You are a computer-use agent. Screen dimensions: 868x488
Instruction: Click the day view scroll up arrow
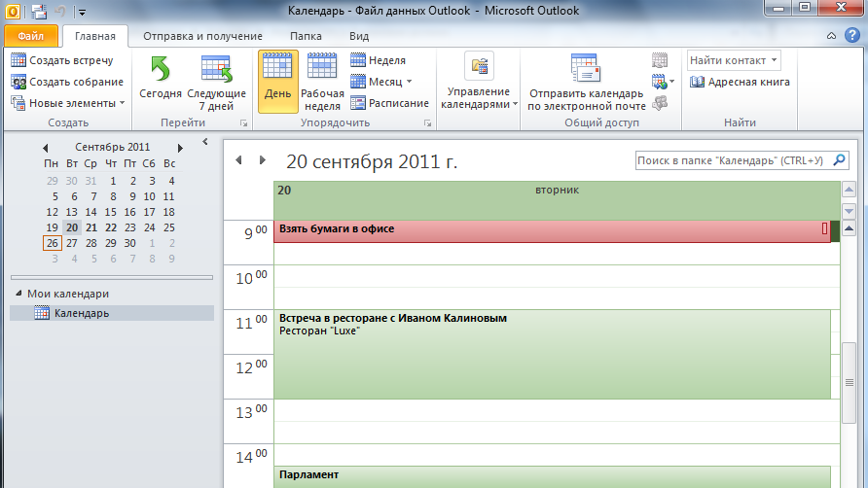pyautogui.click(x=850, y=228)
